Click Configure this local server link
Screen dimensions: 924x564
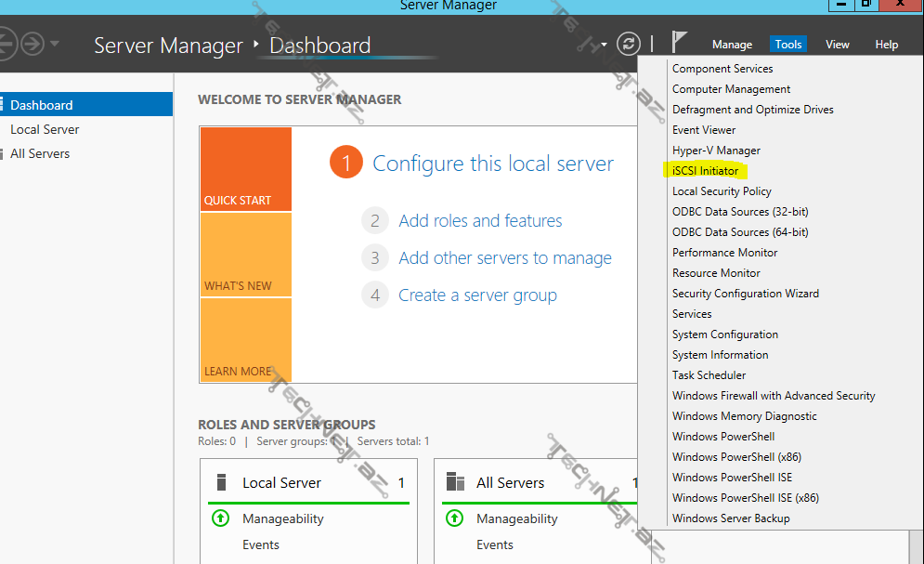[492, 164]
